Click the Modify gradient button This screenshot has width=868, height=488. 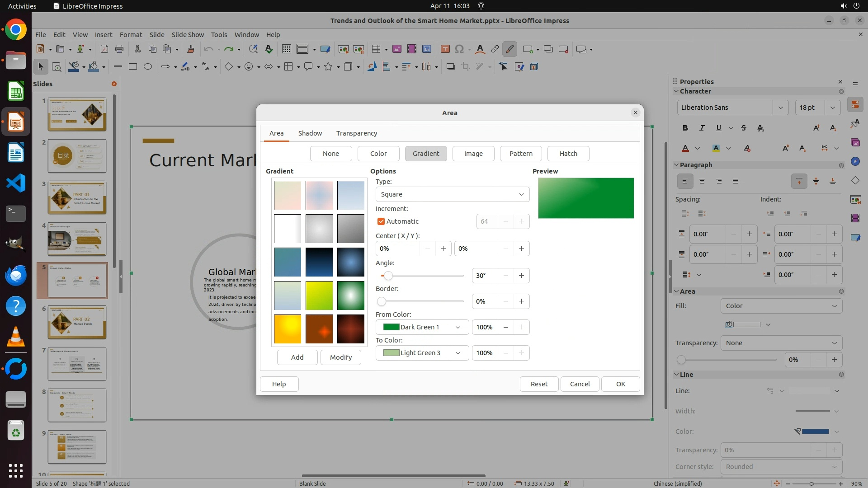340,357
